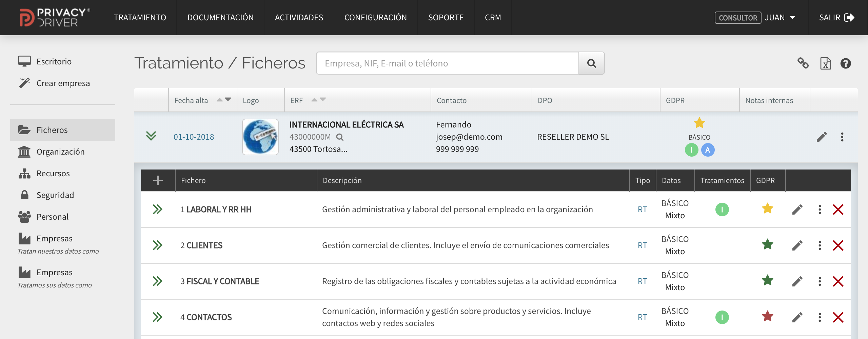Image resolution: width=868 pixels, height=339 pixels.
Task: Click the green I badge under BÁSICO
Action: click(x=691, y=150)
